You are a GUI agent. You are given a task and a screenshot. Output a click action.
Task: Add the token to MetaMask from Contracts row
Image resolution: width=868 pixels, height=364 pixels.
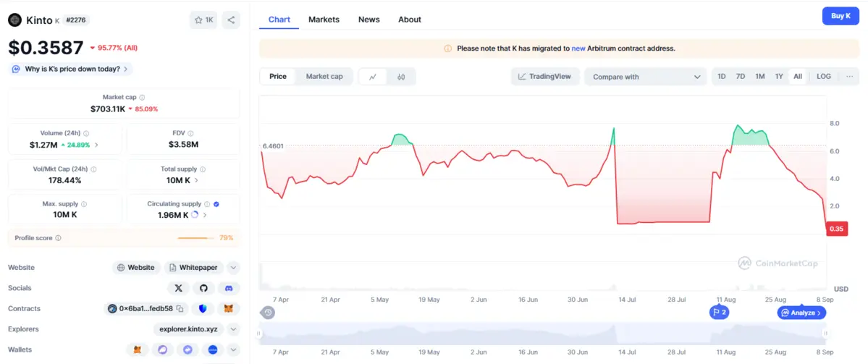pyautogui.click(x=229, y=309)
